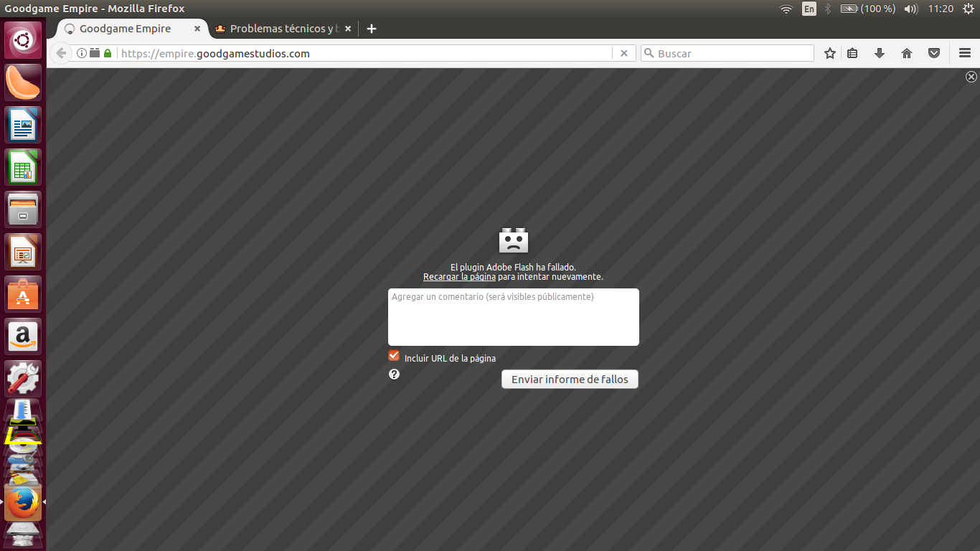
Task: Close the Problemas técnicos tab
Action: (348, 29)
